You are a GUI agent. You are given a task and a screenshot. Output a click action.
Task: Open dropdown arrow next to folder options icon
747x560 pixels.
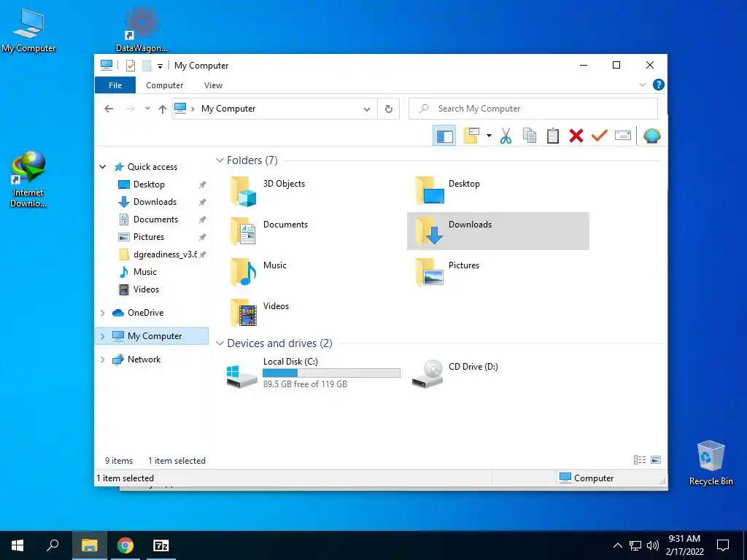(x=489, y=136)
